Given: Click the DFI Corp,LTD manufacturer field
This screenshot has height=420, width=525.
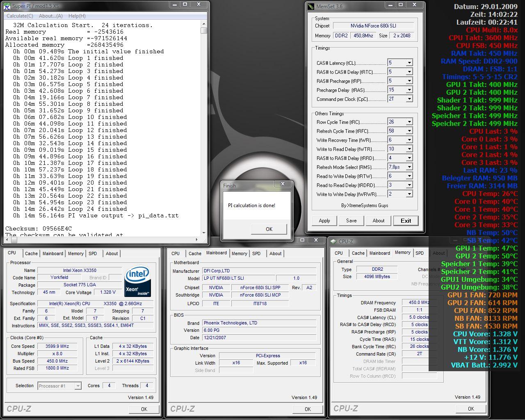Looking at the screenshot, I should (259, 271).
